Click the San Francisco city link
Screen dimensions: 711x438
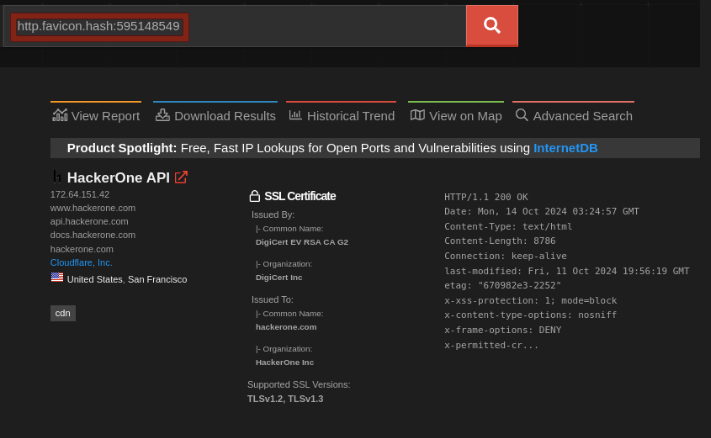coord(157,279)
